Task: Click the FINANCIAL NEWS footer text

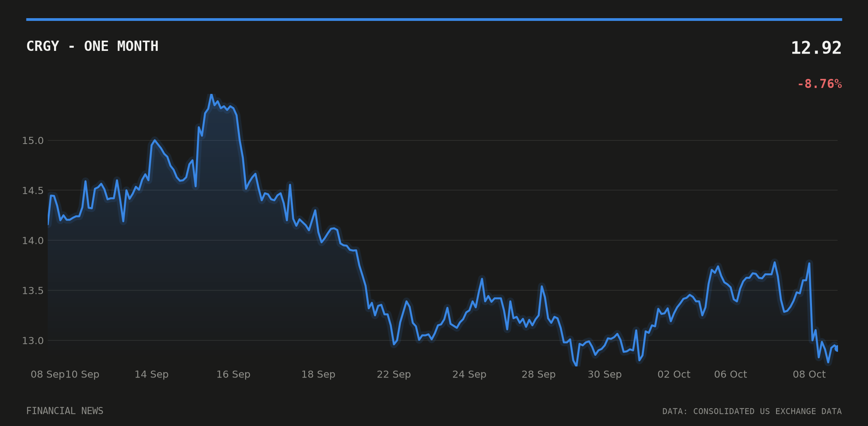Action: click(65, 411)
